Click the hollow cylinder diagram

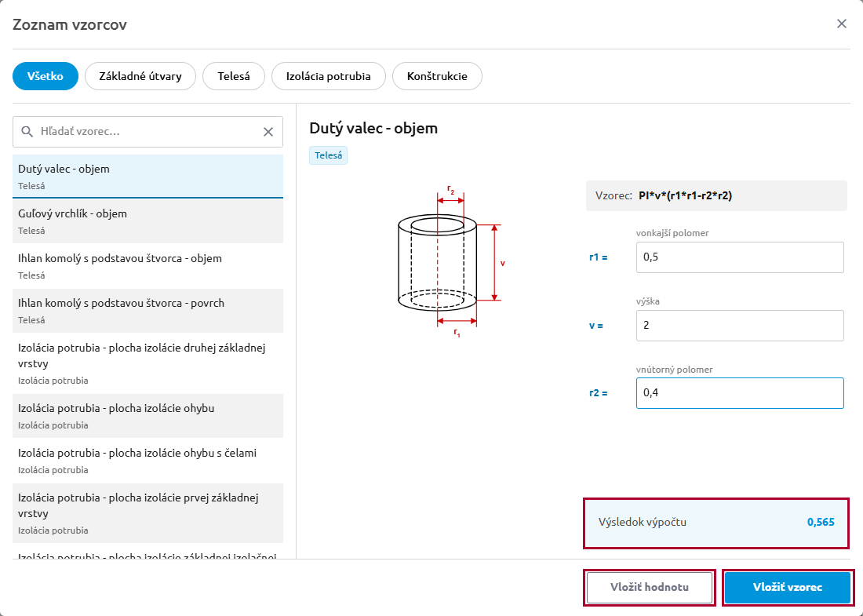pos(451,262)
